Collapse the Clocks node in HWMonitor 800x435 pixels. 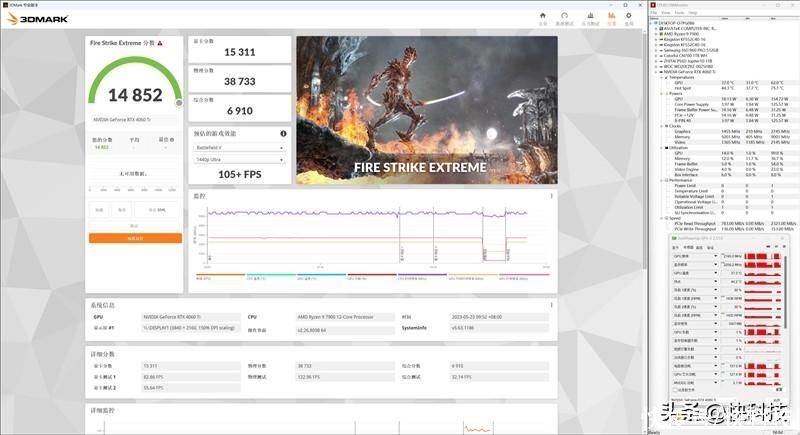click(x=662, y=126)
